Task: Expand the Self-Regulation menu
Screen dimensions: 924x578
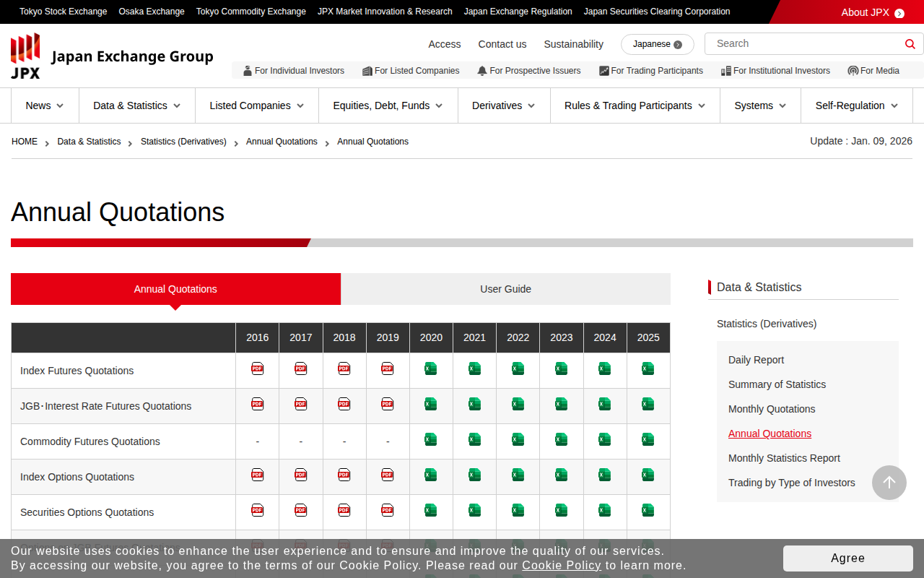Action: 856,105
